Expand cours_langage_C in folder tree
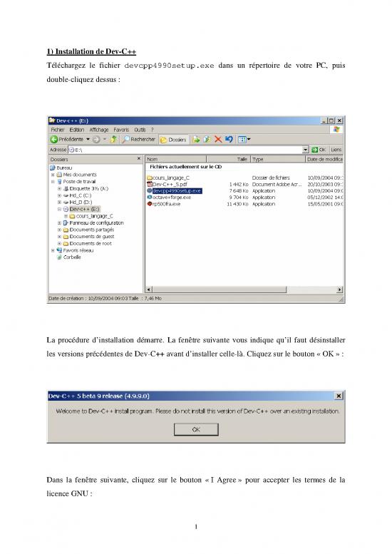Screen dimensions: 392x554 [x=66, y=216]
